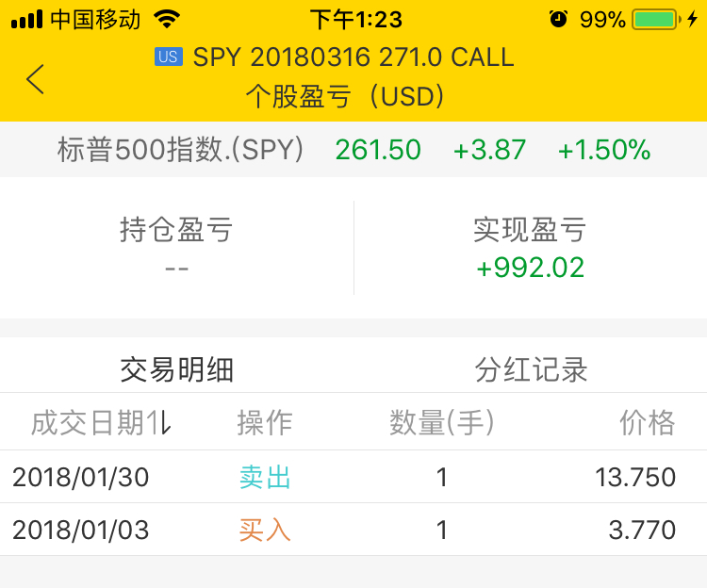Switch to the 交易明细 tab
This screenshot has height=588, width=707.
(x=177, y=370)
